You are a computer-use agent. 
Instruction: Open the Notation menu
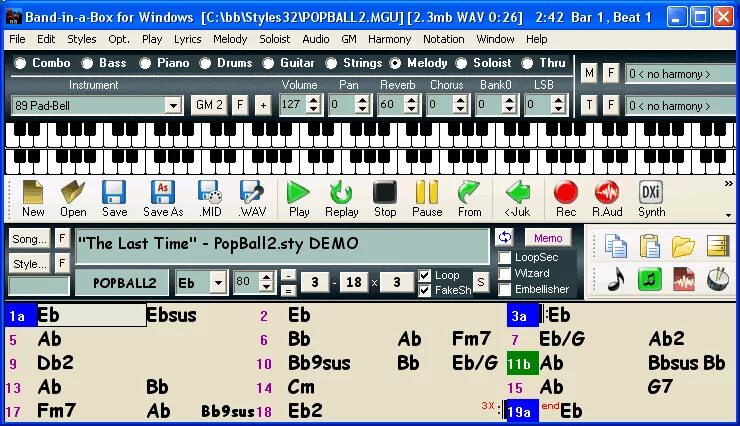444,39
